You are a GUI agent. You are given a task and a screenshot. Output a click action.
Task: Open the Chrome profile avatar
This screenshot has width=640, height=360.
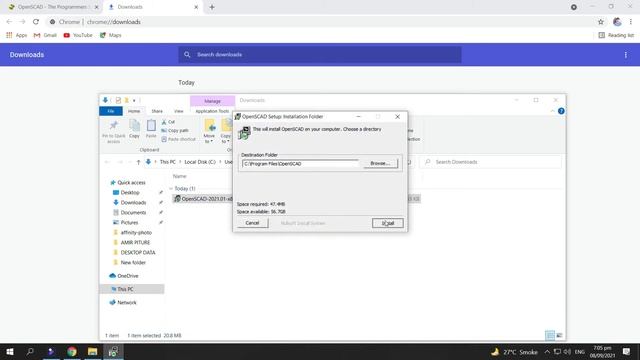[x=617, y=22]
